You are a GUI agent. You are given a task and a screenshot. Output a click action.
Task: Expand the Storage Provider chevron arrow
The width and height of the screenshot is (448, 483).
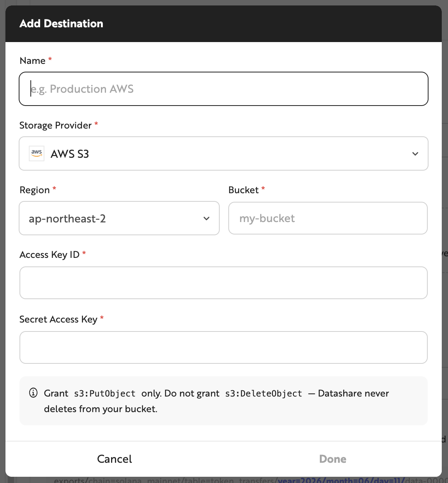point(415,154)
